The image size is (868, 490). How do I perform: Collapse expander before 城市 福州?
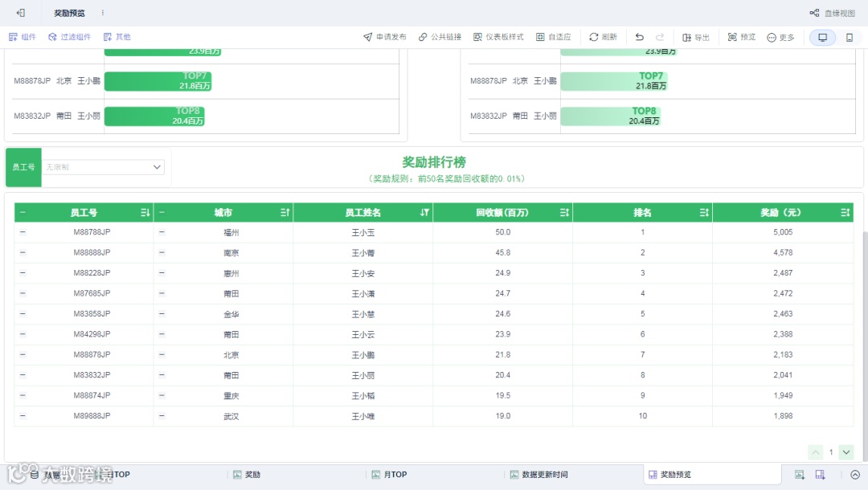(162, 232)
